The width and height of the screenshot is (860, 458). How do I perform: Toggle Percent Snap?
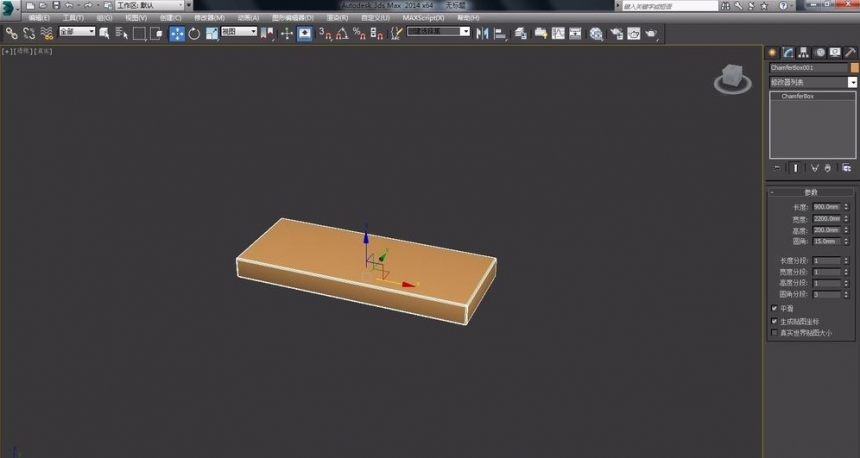point(359,33)
